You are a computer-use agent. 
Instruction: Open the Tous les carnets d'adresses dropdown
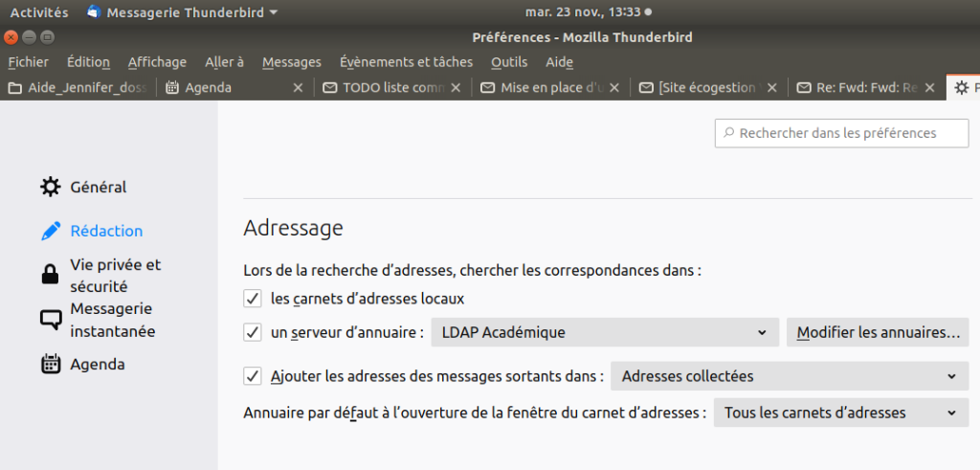pos(840,414)
